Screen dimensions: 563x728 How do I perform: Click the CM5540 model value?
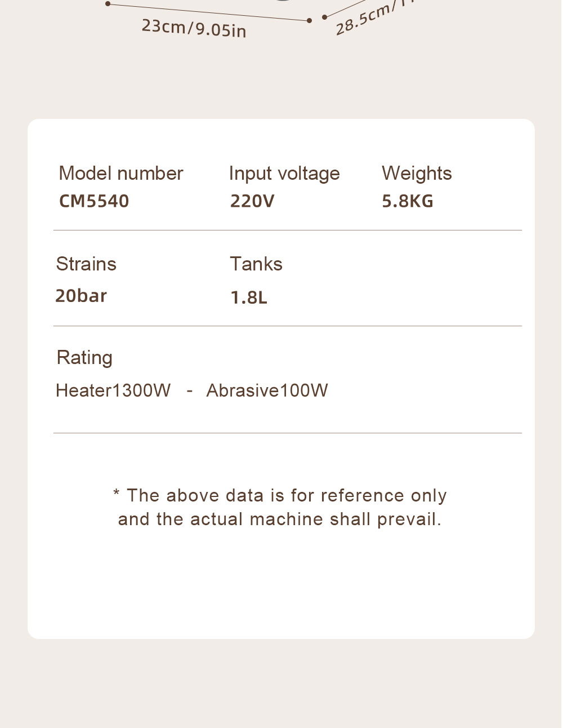[x=94, y=201]
